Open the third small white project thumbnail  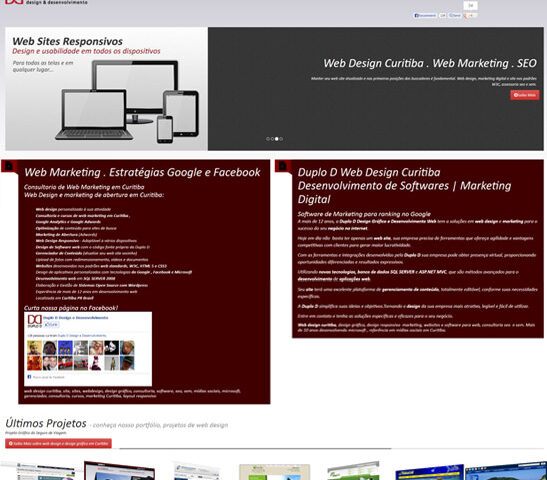[197, 471]
